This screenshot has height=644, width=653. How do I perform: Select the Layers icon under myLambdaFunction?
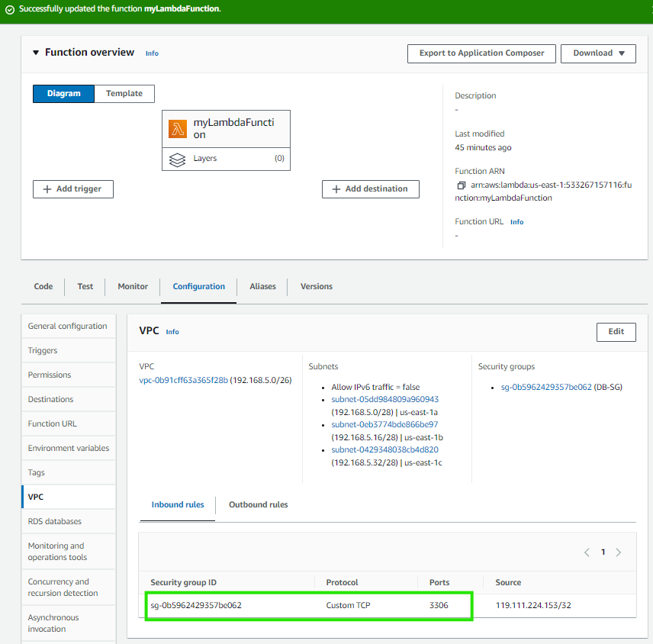click(x=178, y=158)
